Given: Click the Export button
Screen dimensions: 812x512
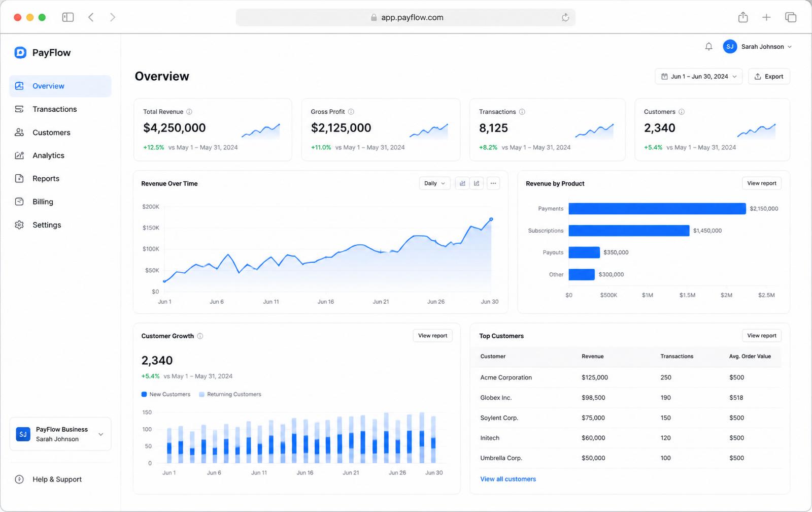Looking at the screenshot, I should pos(769,77).
